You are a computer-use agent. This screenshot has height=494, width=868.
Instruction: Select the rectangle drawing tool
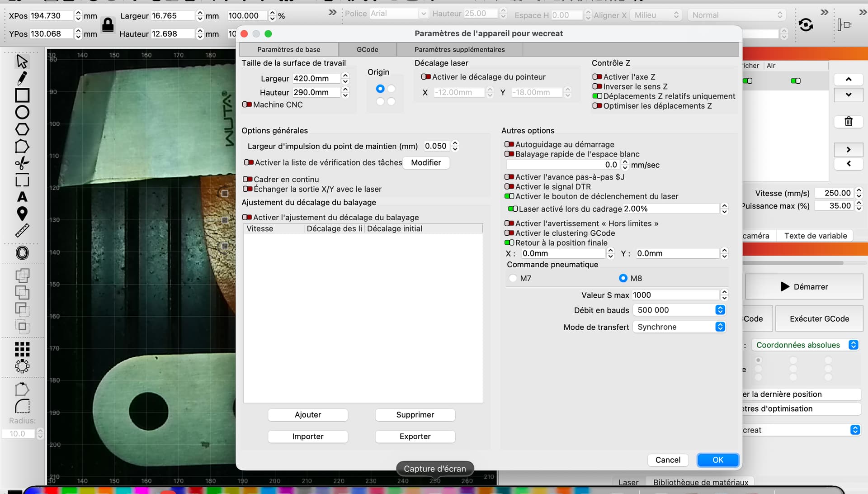pyautogui.click(x=22, y=95)
